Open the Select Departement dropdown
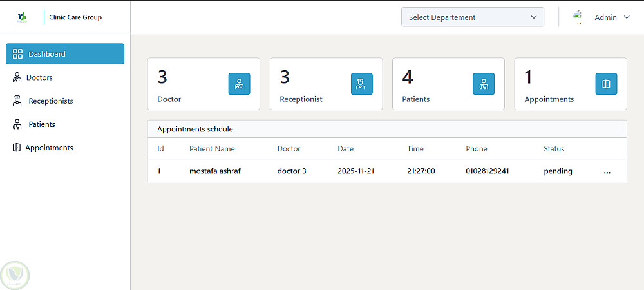 click(472, 17)
